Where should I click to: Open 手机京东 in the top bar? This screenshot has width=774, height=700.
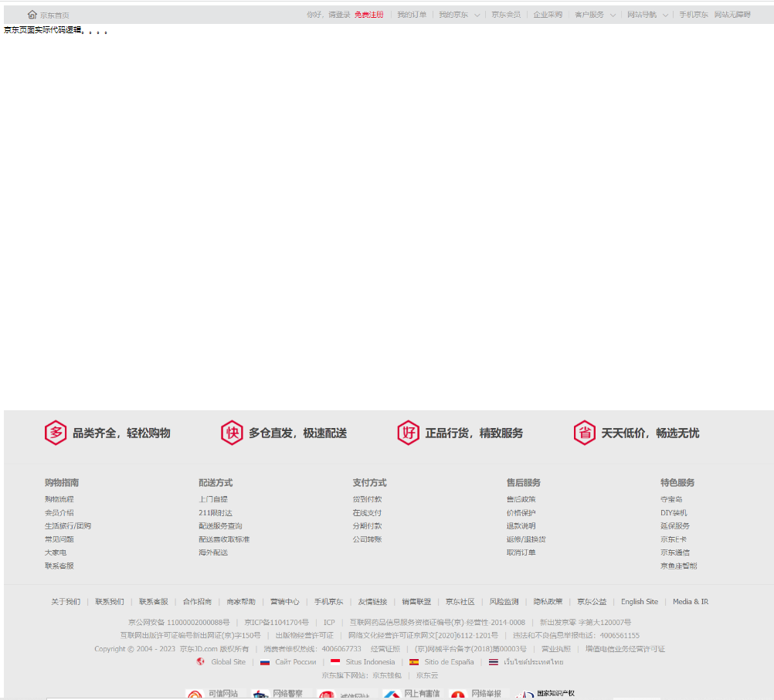(694, 15)
